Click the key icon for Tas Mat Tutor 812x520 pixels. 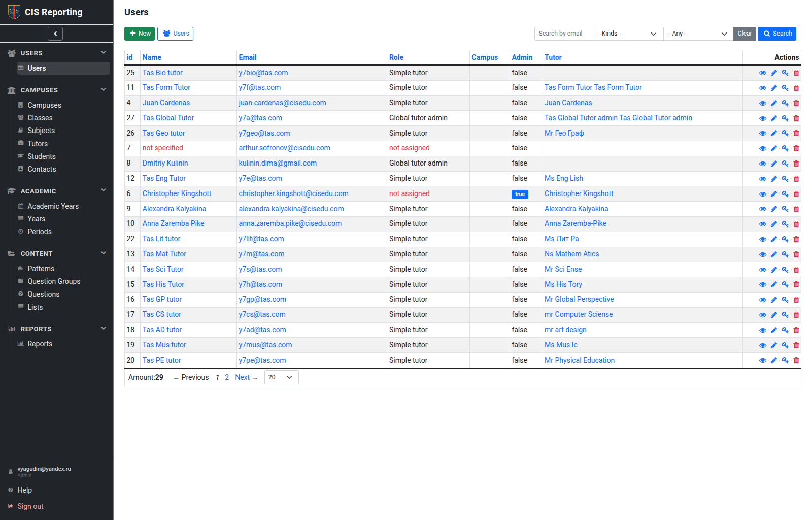click(785, 254)
